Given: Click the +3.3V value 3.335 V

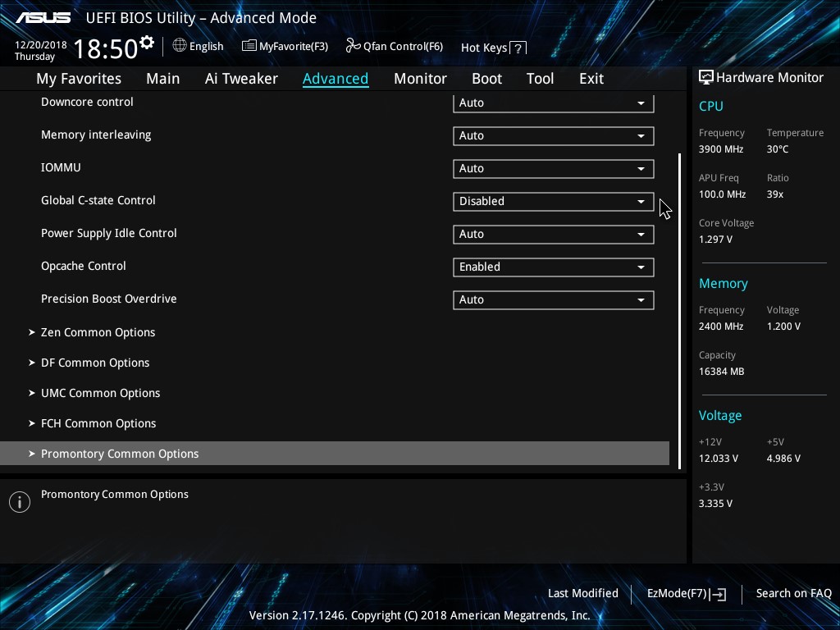Looking at the screenshot, I should [715, 504].
